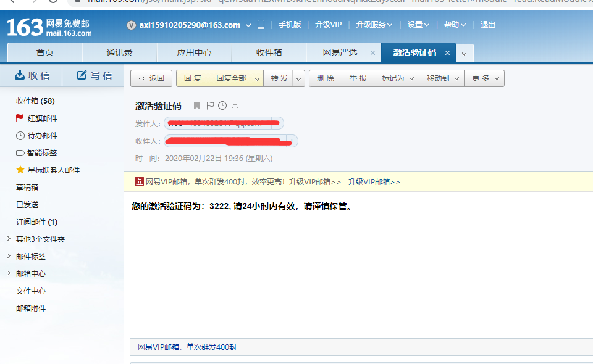
Task: Open the 帮助 dropdown menu
Action: click(455, 25)
